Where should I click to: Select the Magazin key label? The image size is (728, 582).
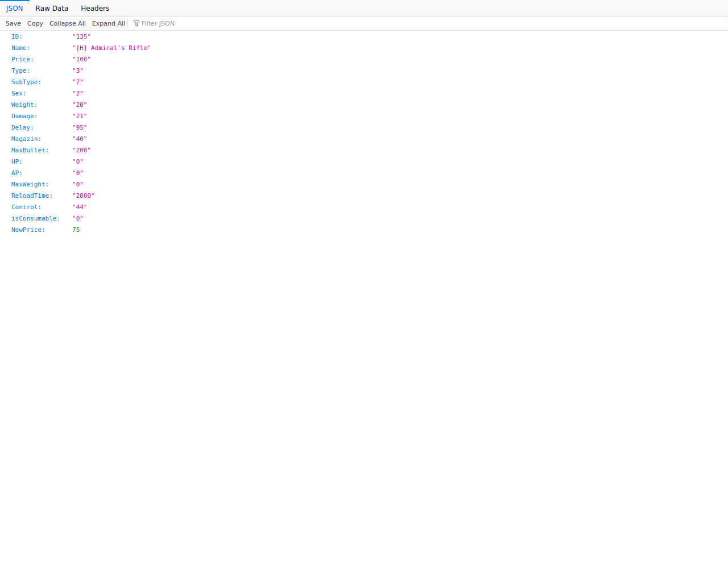26,139
